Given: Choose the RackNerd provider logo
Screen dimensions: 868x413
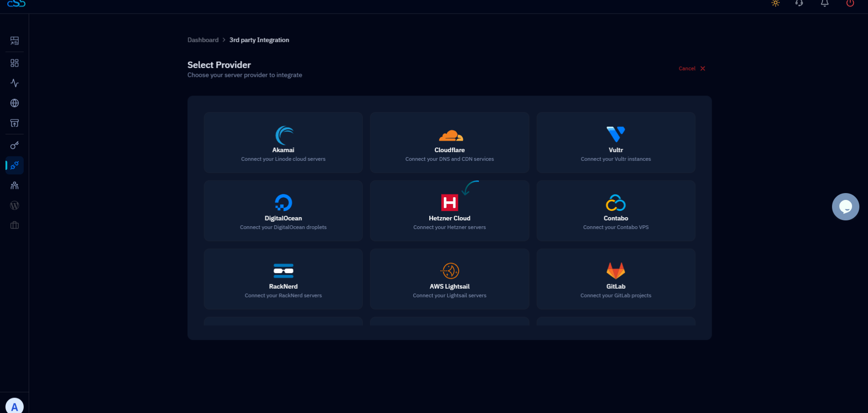Looking at the screenshot, I should (283, 271).
